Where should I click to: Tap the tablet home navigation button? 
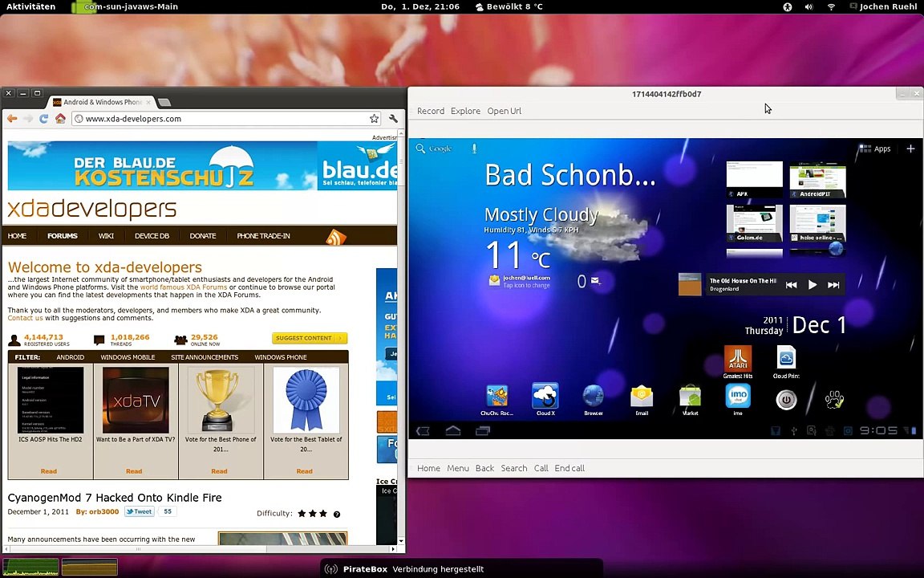click(x=452, y=430)
